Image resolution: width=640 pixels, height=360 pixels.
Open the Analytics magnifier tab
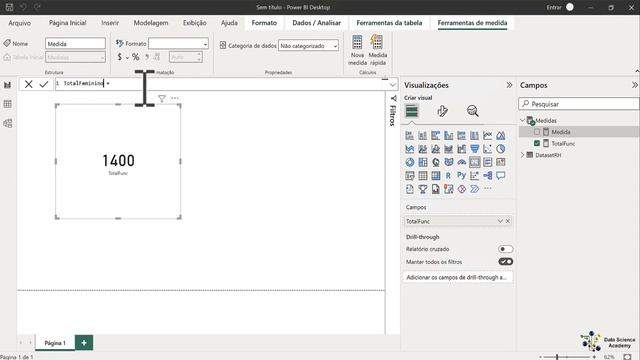(x=473, y=111)
